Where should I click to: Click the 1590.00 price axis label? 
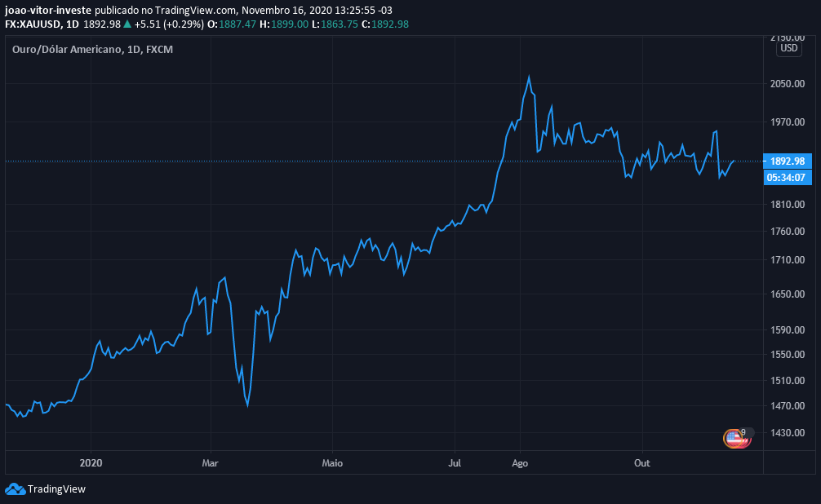point(788,329)
